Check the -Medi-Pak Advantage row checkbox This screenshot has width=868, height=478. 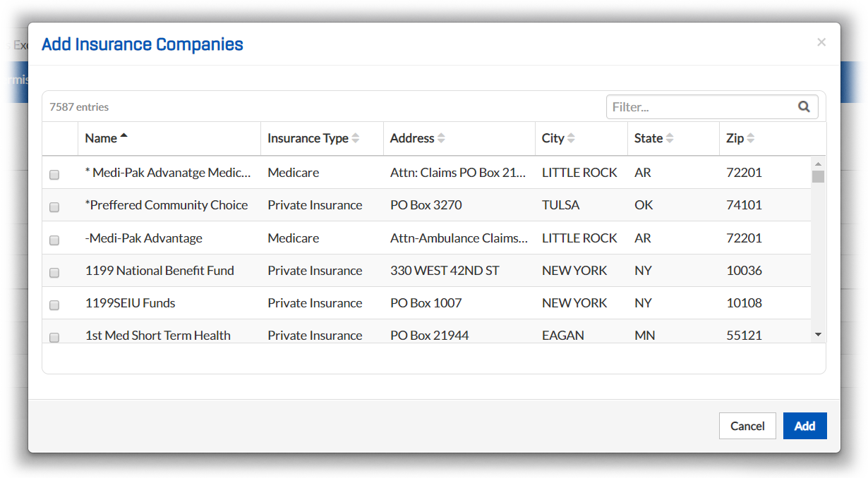pyautogui.click(x=54, y=240)
